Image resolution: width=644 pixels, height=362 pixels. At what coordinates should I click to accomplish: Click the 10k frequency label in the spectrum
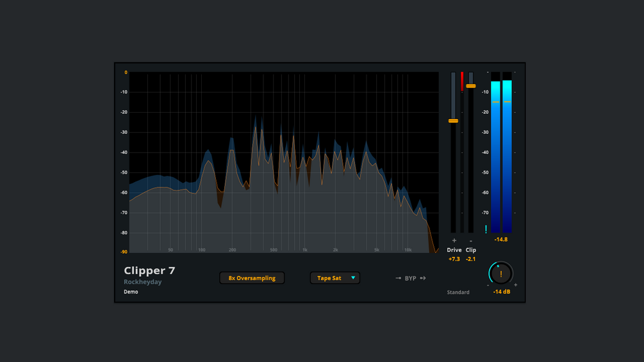408,249
